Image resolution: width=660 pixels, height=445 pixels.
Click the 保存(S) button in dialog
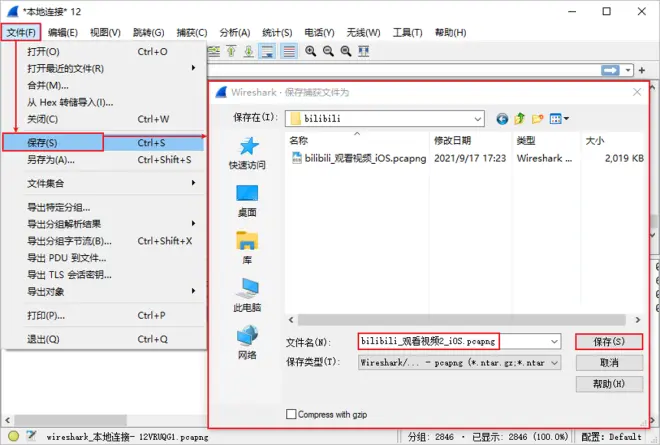click(x=609, y=341)
